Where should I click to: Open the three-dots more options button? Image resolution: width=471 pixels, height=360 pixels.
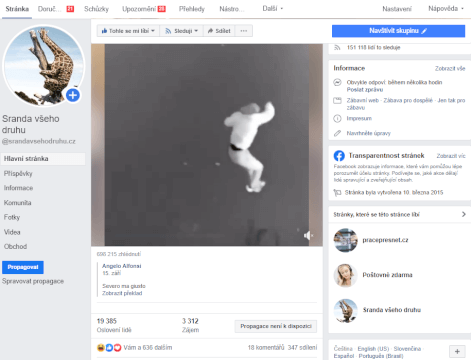tap(244, 31)
